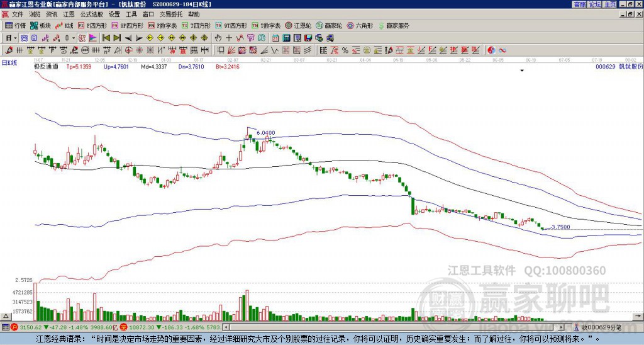Image resolution: width=644 pixels, height=345 pixels.
Task: Open the 客服 customer service link
Action: tap(579, 4)
